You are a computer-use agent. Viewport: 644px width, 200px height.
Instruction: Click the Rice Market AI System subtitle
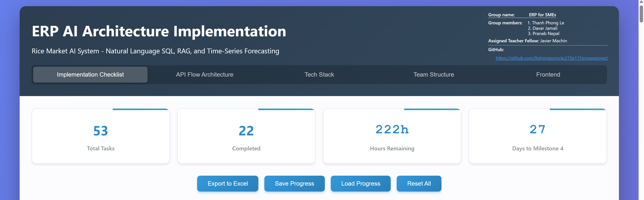point(155,51)
